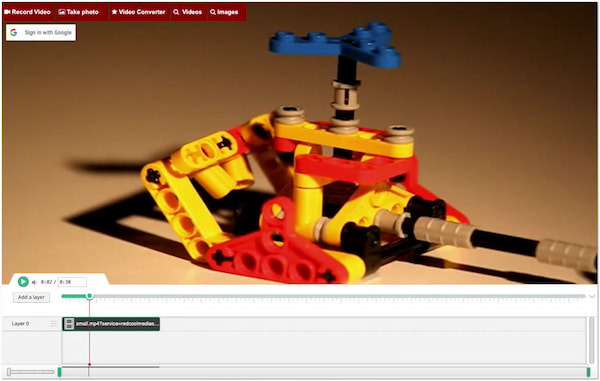Screen dimensions: 600x381
Task: Select the Layer 0 label
Action: (20, 324)
